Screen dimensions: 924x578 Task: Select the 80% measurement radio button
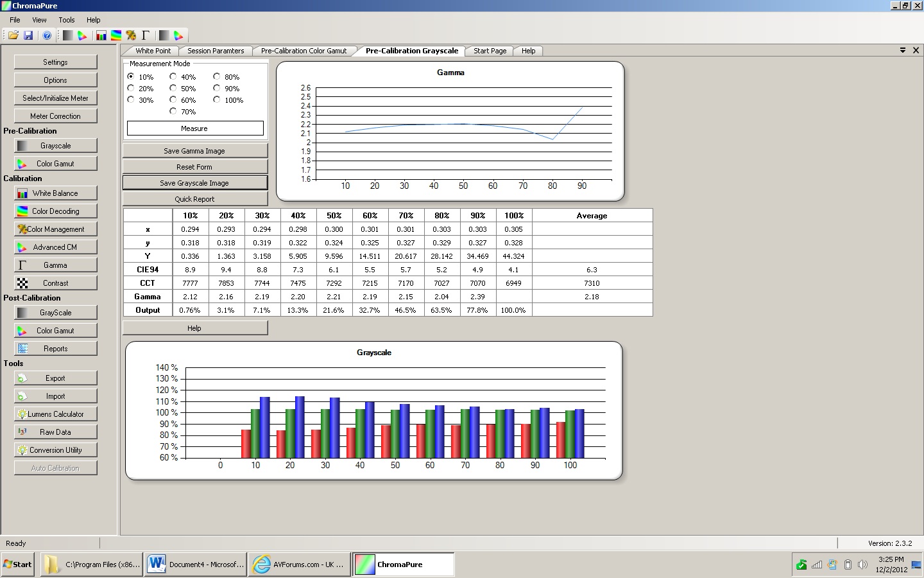217,76
